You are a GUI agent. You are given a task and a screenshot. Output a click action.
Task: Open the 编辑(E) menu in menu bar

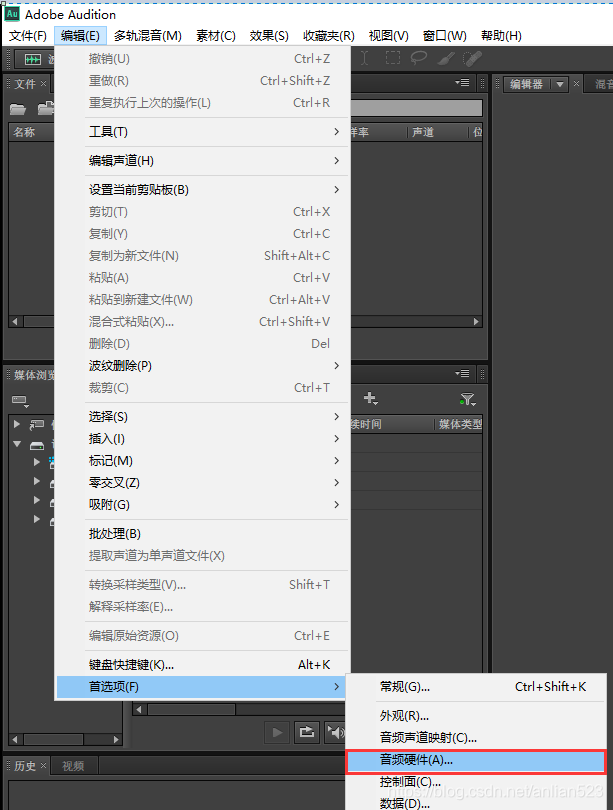click(80, 36)
